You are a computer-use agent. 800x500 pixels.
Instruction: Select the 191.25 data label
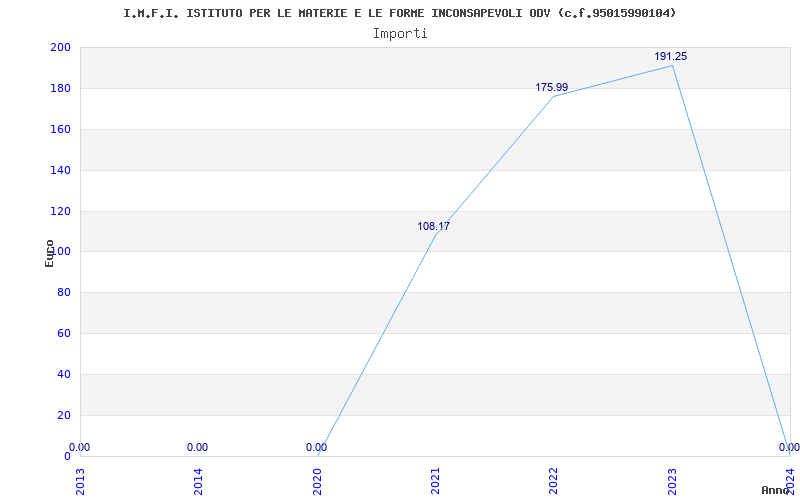tap(671, 57)
